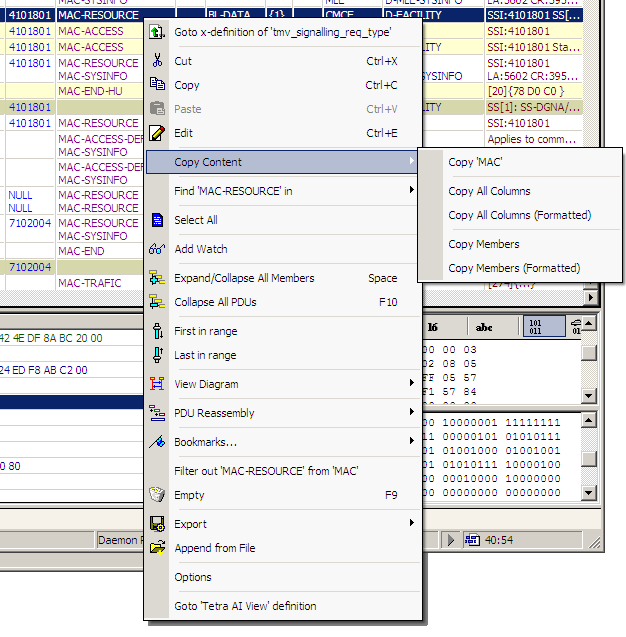Select Copy Members from submenu

pyautogui.click(x=484, y=244)
